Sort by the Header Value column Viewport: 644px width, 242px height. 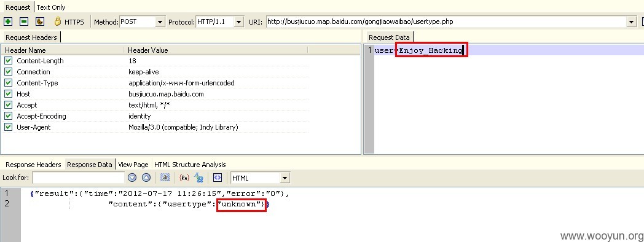click(x=216, y=50)
